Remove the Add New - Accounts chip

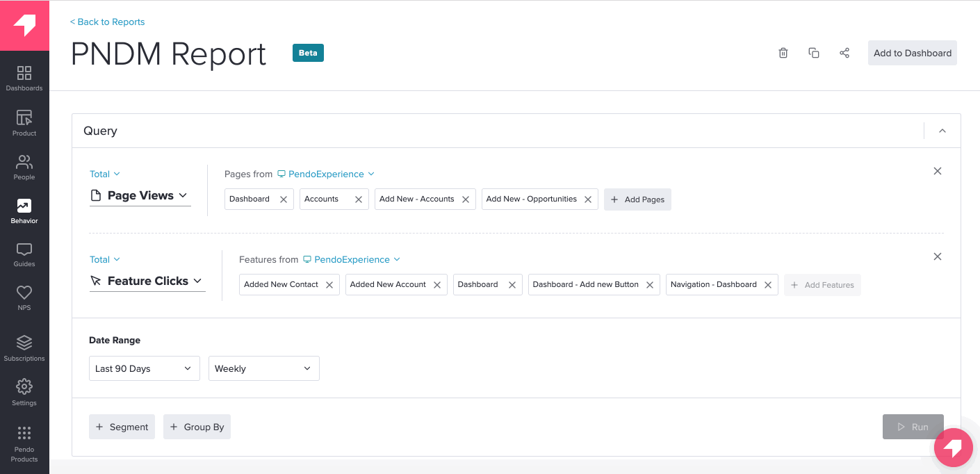coord(466,199)
